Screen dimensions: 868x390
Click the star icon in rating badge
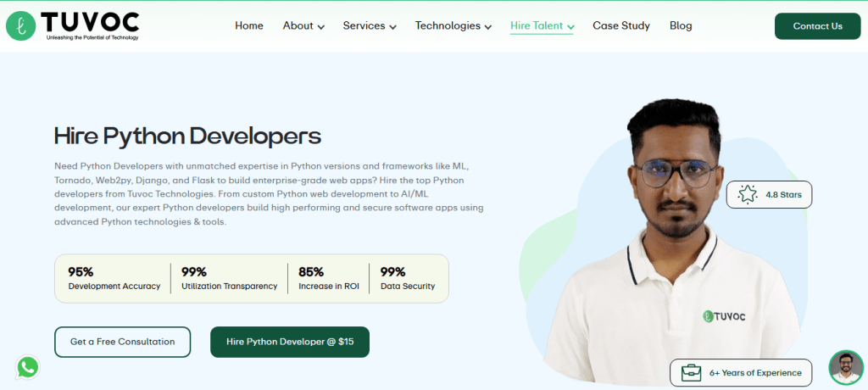(747, 194)
